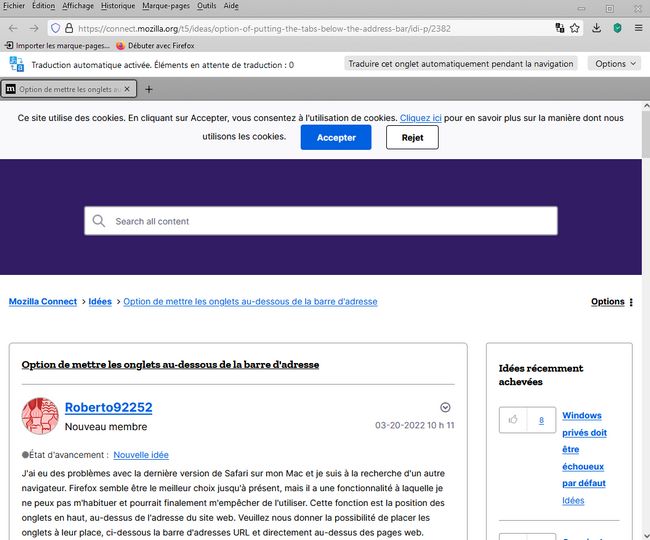Click the translate icon in address bar
650x540 pixels.
pyautogui.click(x=560, y=28)
